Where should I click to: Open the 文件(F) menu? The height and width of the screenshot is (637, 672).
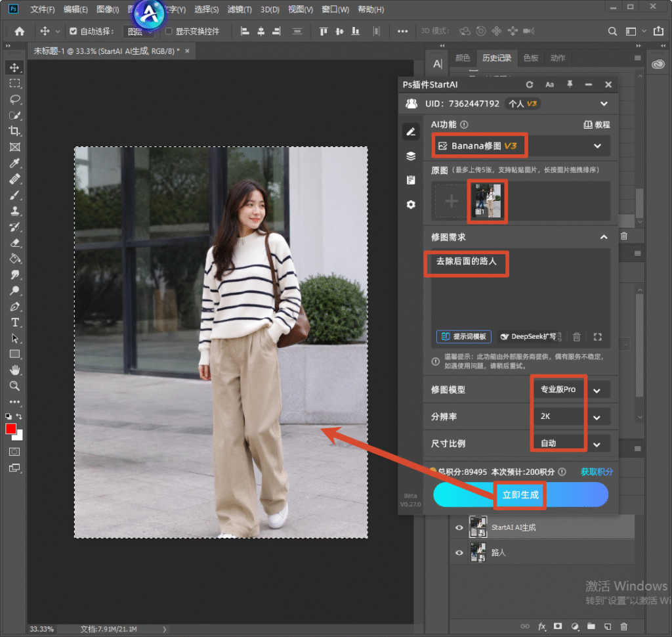tap(42, 9)
